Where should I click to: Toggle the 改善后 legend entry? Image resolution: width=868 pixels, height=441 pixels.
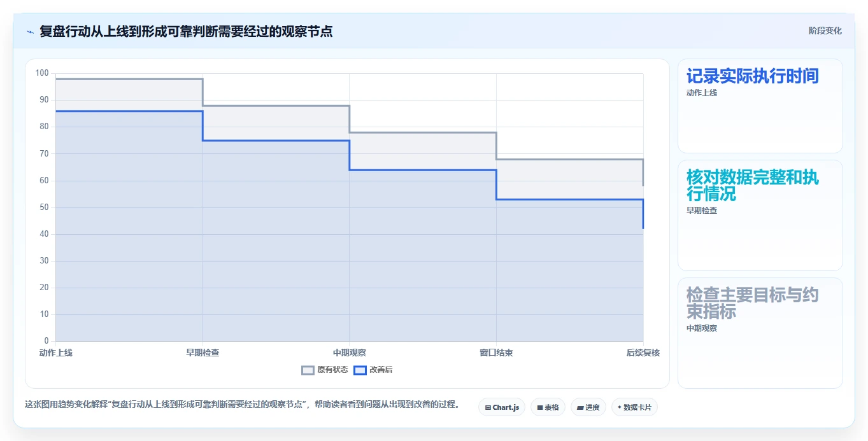[373, 370]
